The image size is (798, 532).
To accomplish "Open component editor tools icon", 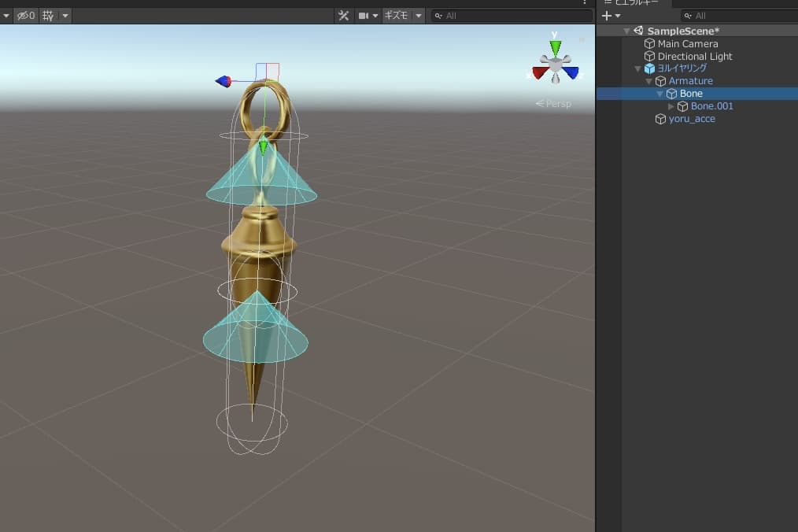I will click(344, 16).
